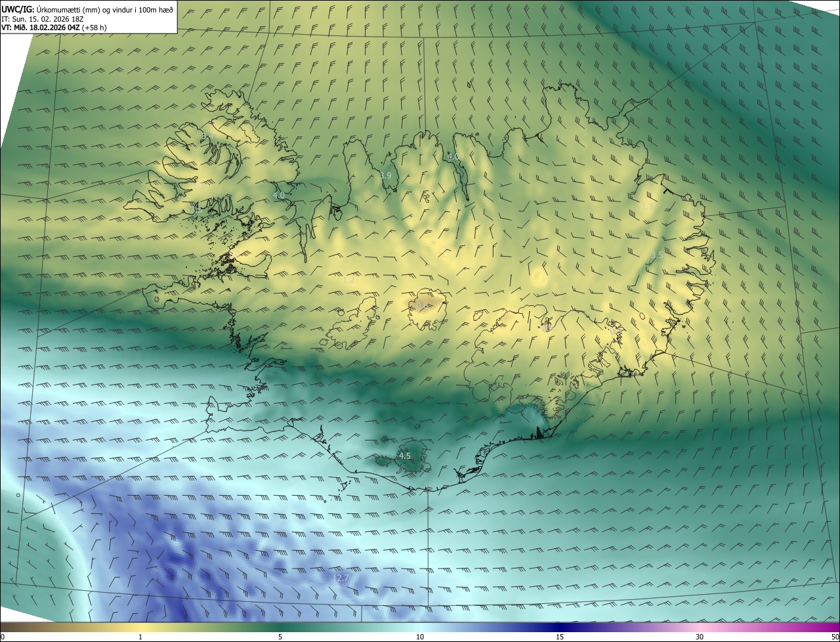
Task: Click the dark blue section of the color scale
Action: click(x=560, y=628)
